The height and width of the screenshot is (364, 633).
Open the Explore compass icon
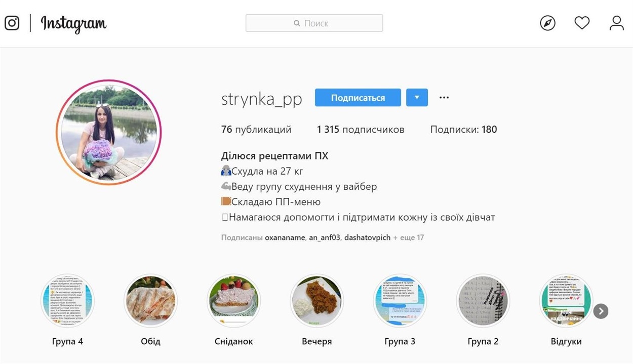coord(547,23)
